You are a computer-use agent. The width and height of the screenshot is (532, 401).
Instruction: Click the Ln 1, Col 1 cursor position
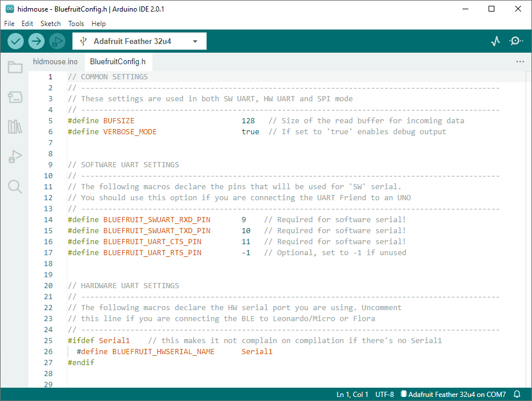(352, 395)
